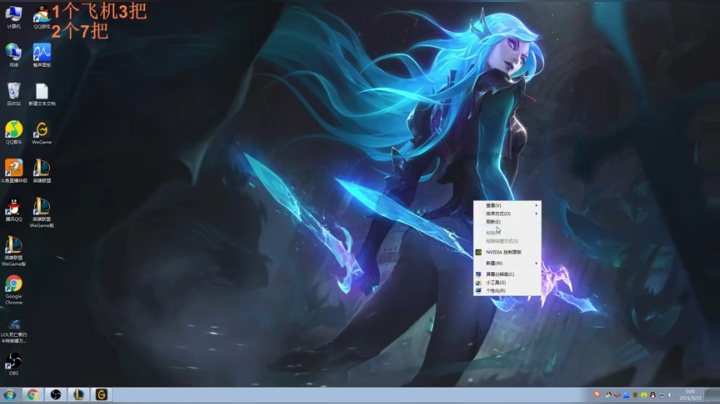Choose 个性化(R) in the context menu
The image size is (720, 404).
click(507, 291)
